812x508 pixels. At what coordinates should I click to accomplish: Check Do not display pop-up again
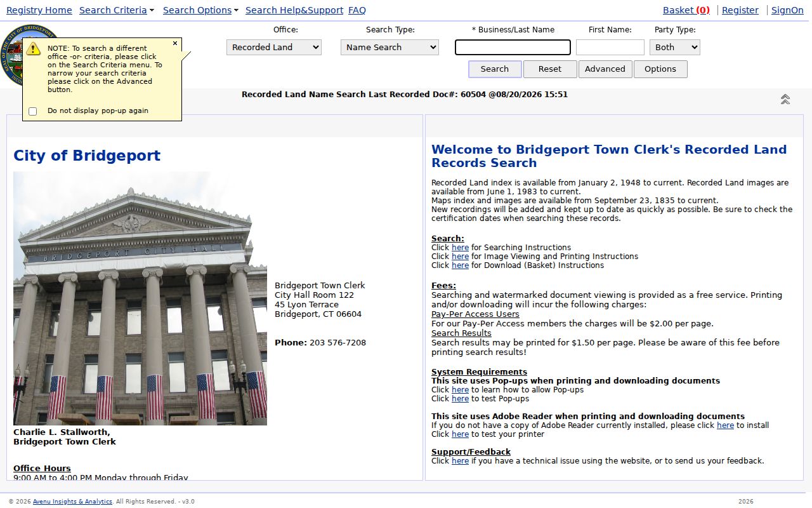click(33, 111)
